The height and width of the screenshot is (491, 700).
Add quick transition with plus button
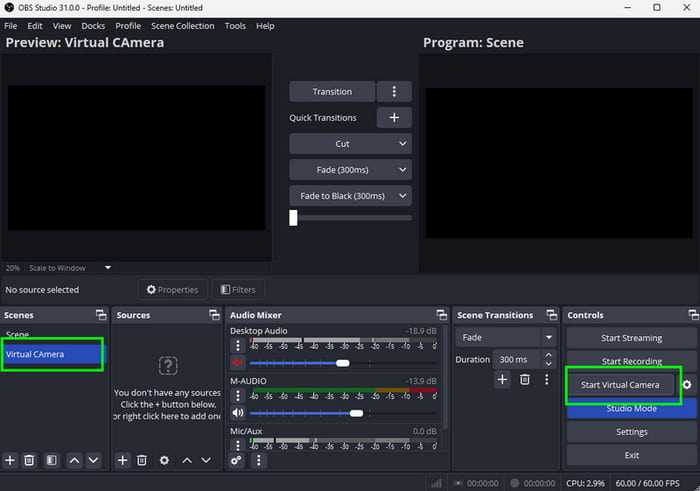click(394, 117)
